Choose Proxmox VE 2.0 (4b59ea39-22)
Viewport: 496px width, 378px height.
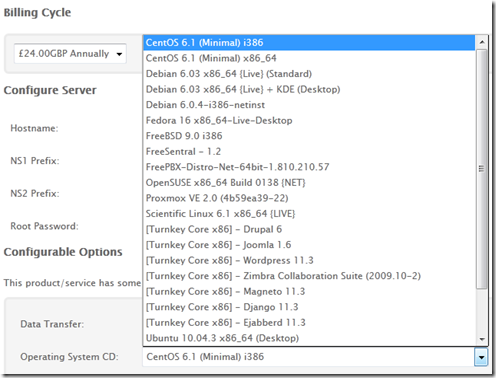(309, 198)
